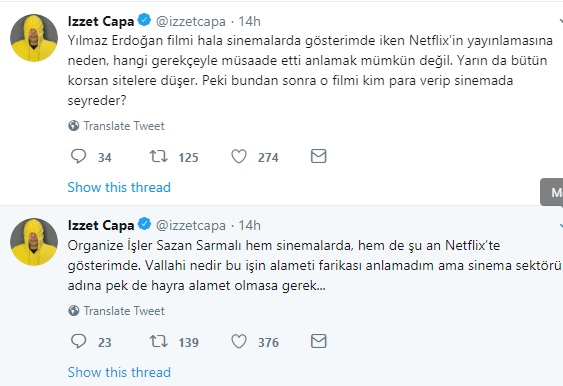Reply to the Yılmaz Erdoğan film tweet
563x386 pixels.
78,156
